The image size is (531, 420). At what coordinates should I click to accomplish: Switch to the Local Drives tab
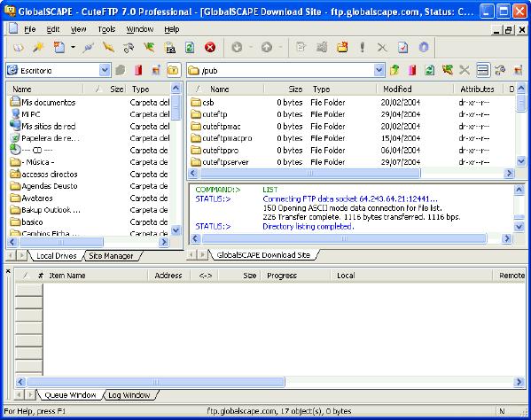coord(56,256)
